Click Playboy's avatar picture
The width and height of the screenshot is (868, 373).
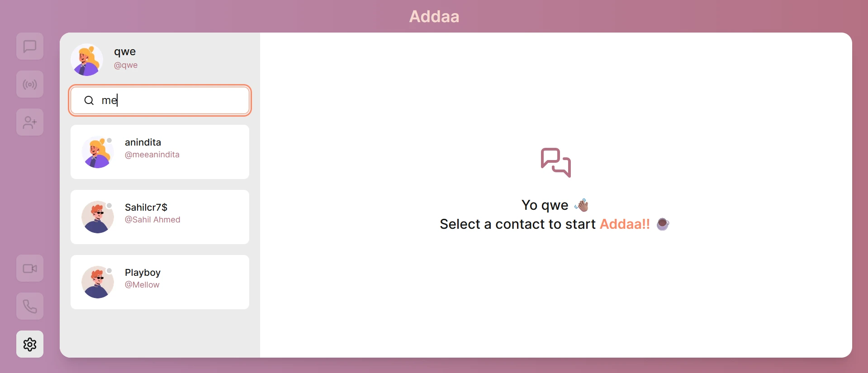(97, 282)
